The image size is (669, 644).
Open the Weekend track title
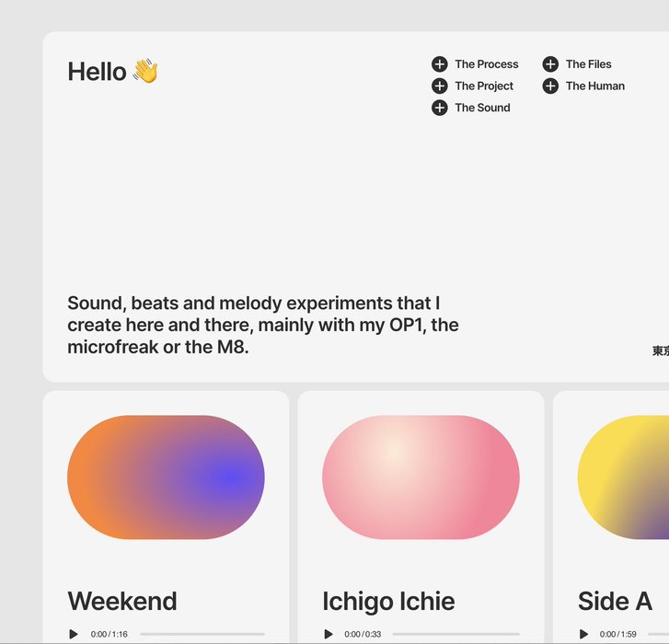[x=122, y=601]
